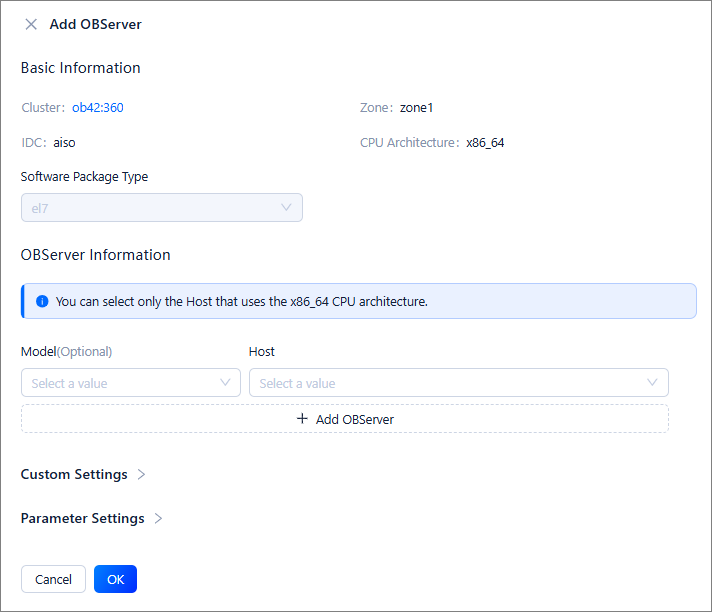Click the x86_64 host restriction alert message
This screenshot has width=712, height=612.
242,301
